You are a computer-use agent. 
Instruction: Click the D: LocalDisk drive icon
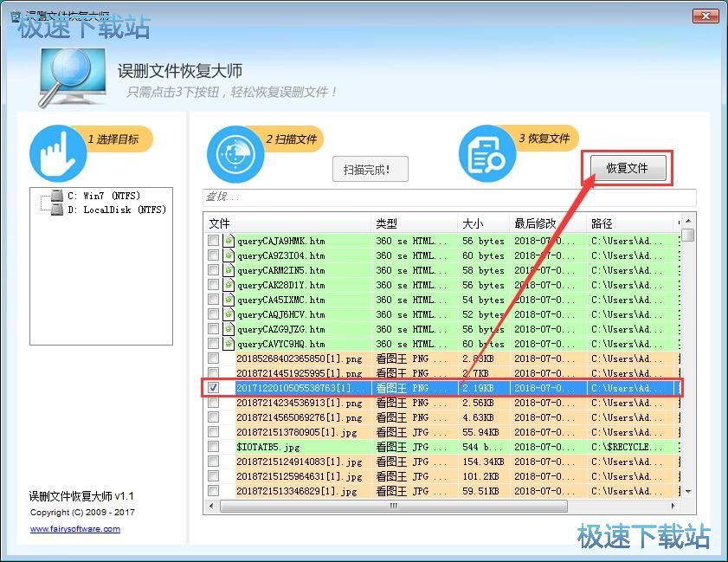pos(57,209)
